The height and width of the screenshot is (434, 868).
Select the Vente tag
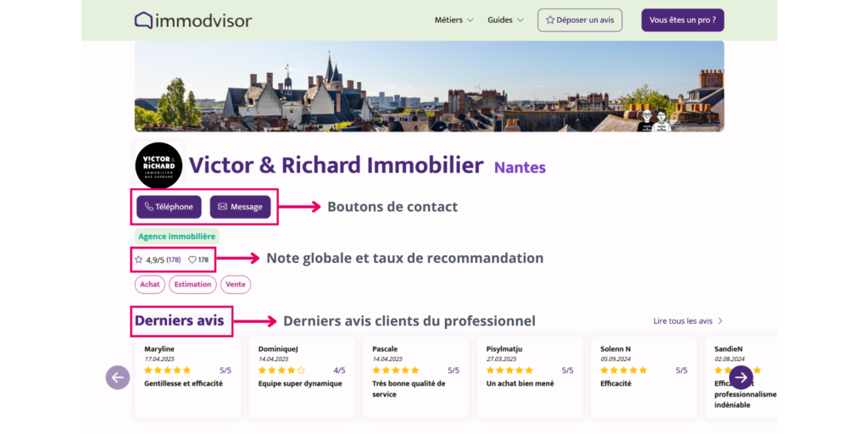236,285
